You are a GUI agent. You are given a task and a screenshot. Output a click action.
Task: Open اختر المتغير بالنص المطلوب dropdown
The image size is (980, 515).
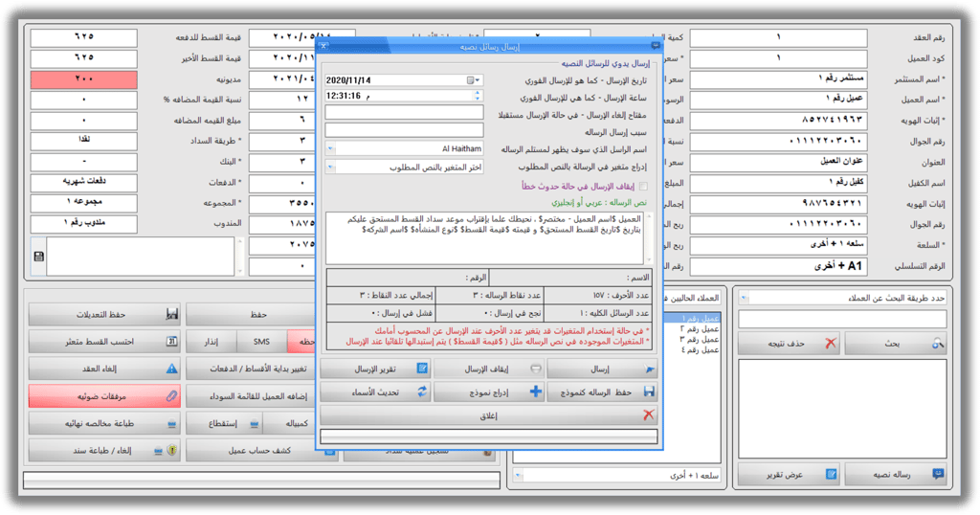click(330, 168)
